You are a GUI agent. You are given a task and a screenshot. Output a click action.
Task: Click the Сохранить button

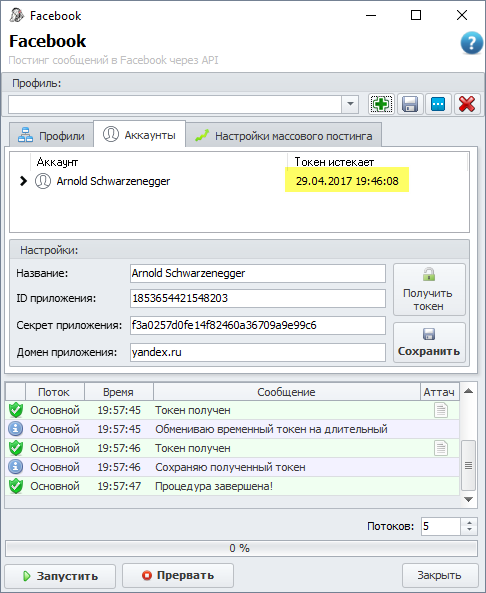point(429,343)
